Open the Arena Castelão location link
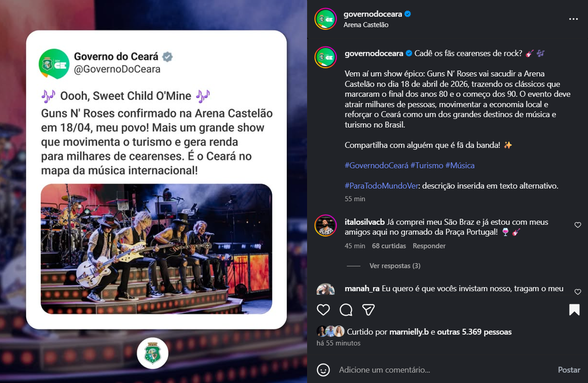 click(366, 25)
